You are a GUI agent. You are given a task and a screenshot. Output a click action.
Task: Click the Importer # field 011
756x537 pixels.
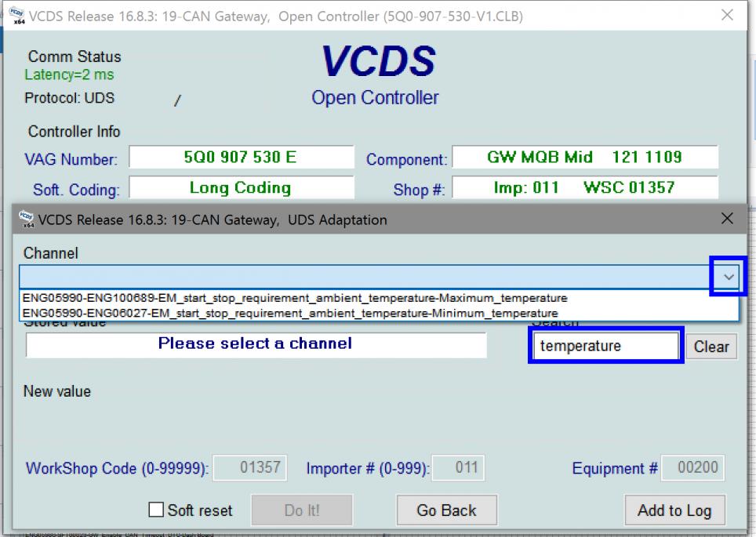point(458,467)
